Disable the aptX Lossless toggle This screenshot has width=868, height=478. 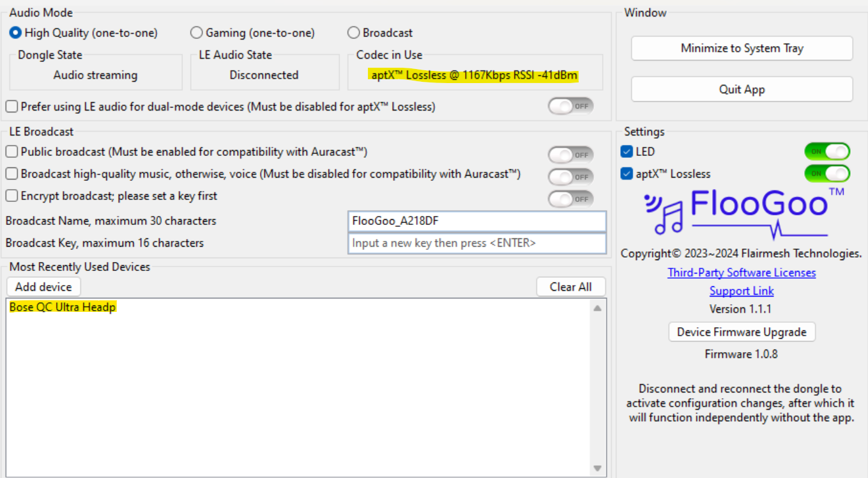[827, 173]
